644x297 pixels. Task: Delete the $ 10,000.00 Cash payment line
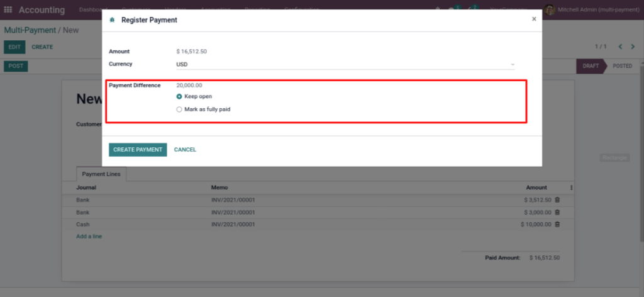point(557,224)
